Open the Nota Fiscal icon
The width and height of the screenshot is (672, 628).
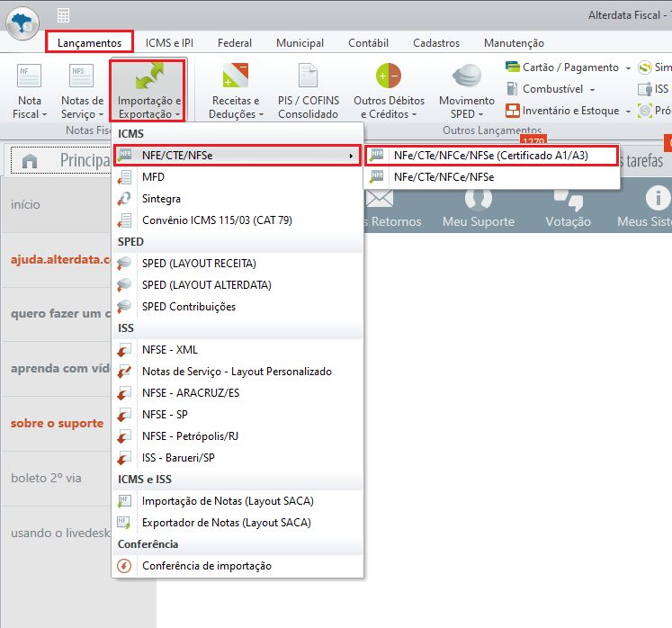pyautogui.click(x=29, y=76)
